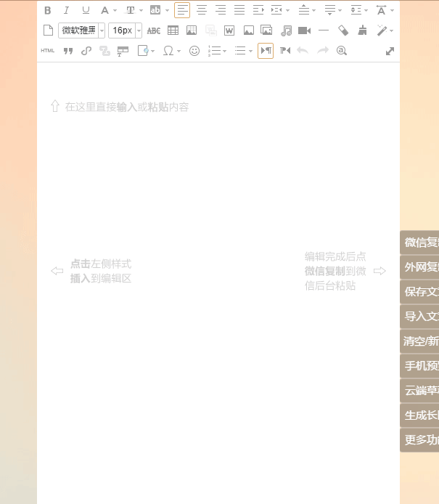Click the insert title block icon
The height and width of the screenshot is (504, 439).
123,51
